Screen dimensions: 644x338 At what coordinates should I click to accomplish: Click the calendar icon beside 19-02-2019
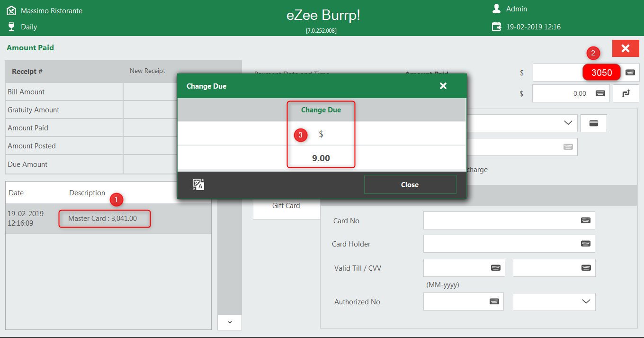pos(497,27)
